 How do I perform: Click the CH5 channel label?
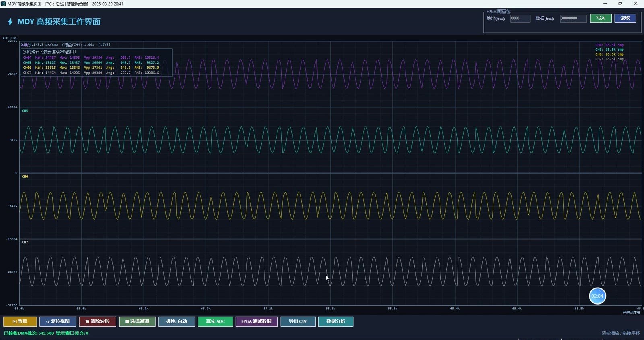25,111
